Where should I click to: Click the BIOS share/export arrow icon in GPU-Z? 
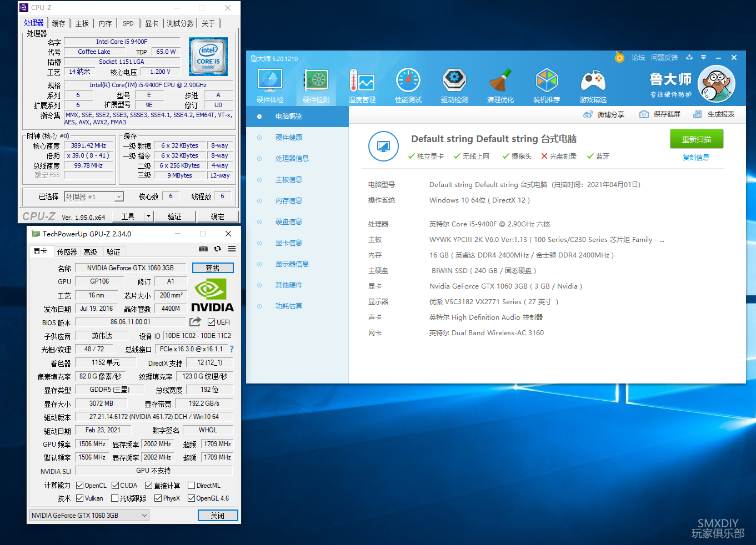[195, 322]
